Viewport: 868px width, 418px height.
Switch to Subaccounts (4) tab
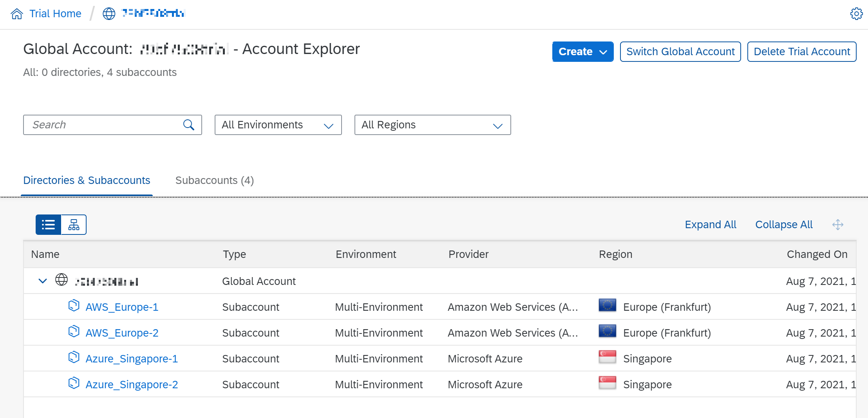[x=215, y=180]
